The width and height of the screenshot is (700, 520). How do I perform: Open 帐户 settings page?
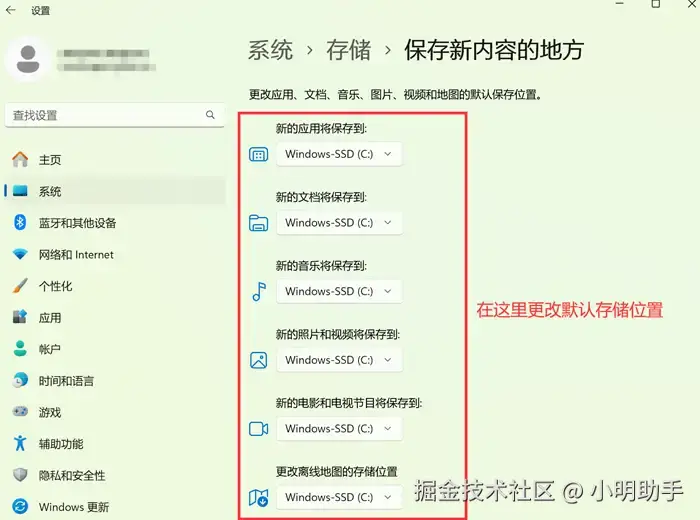115,349
